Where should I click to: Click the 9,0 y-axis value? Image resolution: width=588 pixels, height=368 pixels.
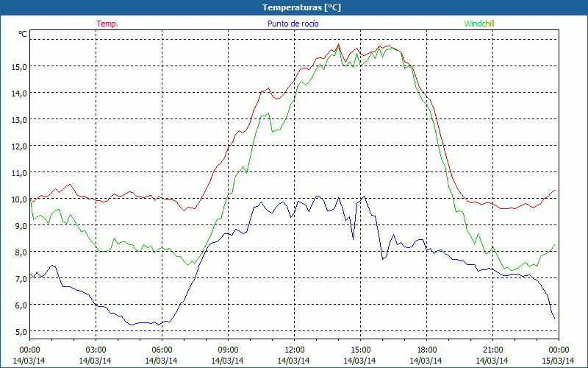21,226
